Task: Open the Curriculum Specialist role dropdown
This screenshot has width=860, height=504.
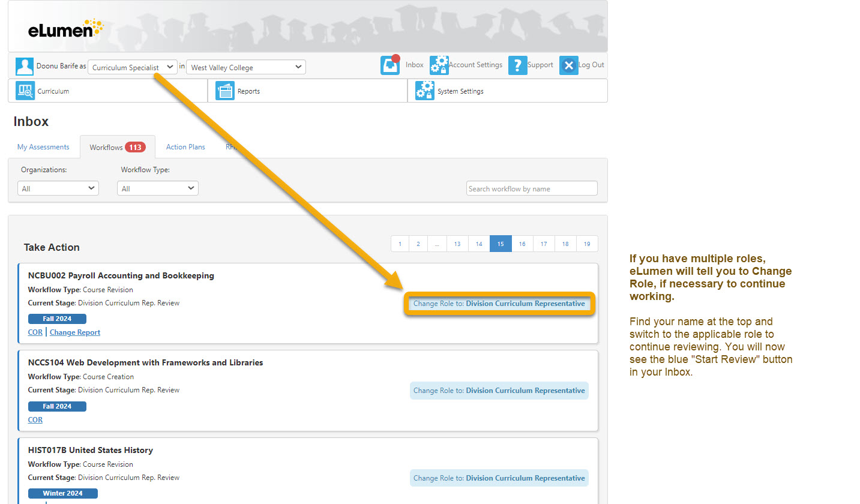Action: pos(133,67)
